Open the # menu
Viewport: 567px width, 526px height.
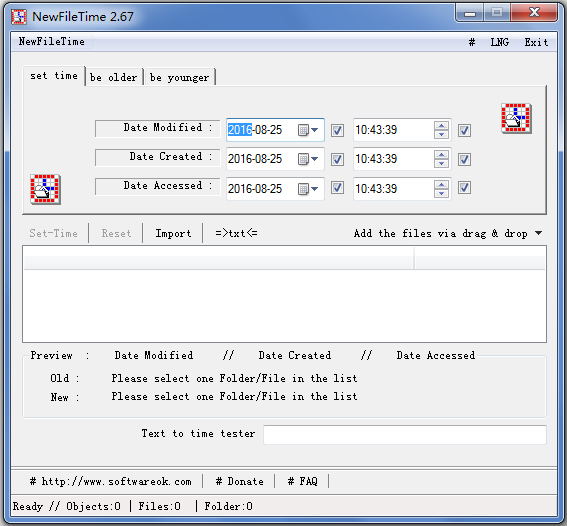point(472,42)
